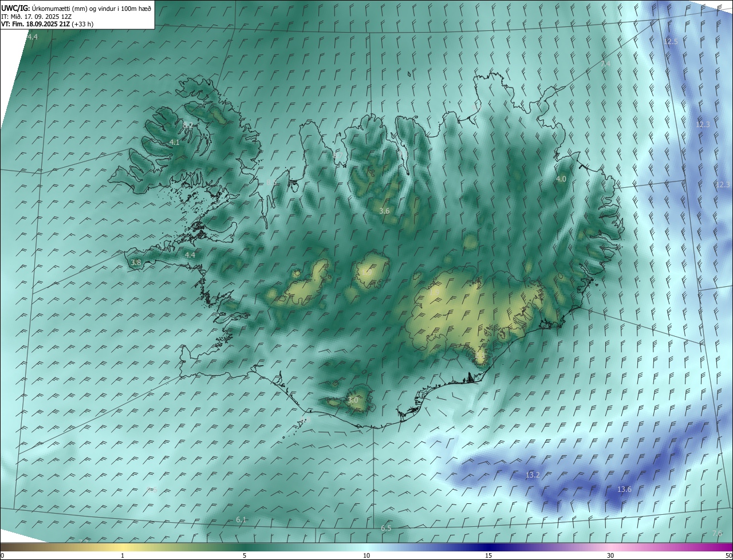733x560 pixels.
Task: Click the 13.2 precipitation value over the sea
Action: point(533,475)
